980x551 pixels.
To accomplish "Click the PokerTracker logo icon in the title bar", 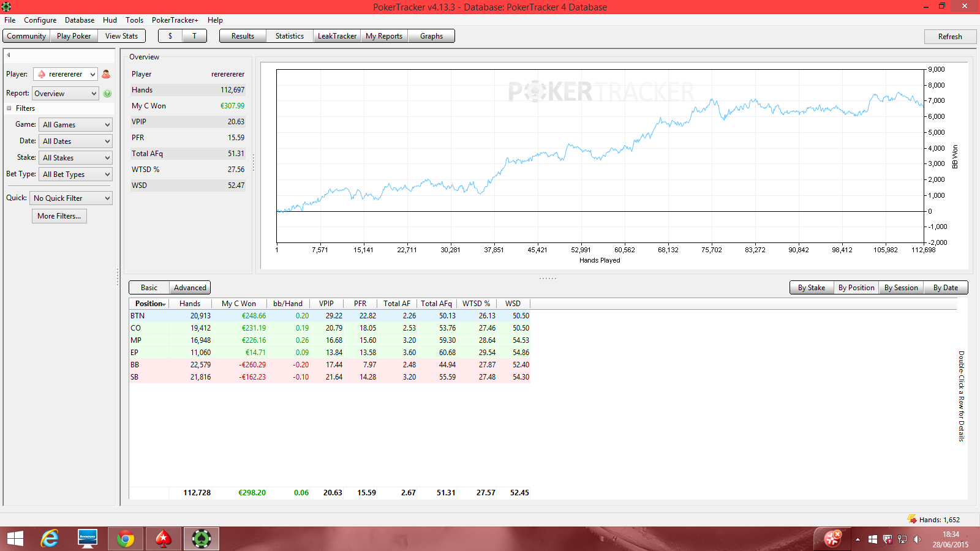I will pos(6,7).
